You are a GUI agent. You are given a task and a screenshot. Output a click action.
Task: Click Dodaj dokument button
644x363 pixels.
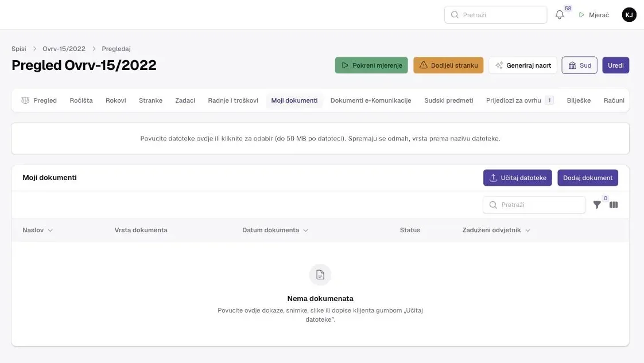pos(587,178)
